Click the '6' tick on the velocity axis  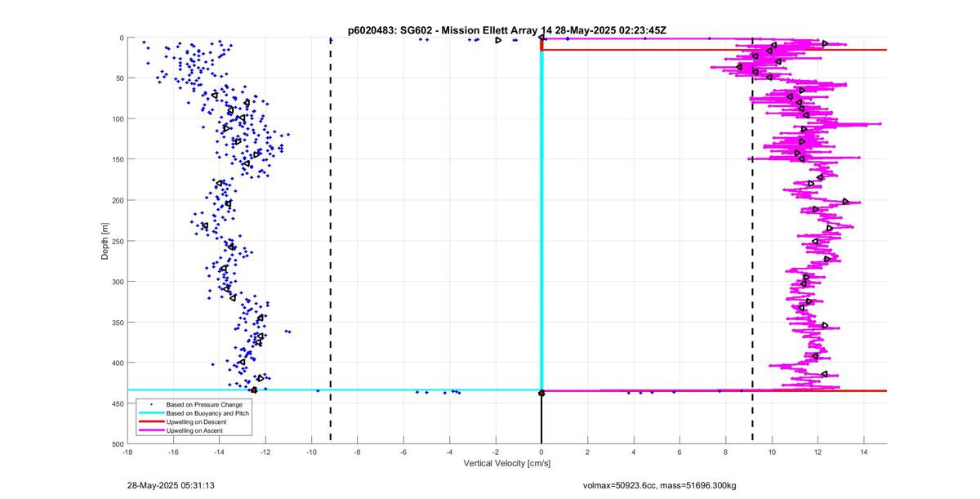(x=679, y=451)
